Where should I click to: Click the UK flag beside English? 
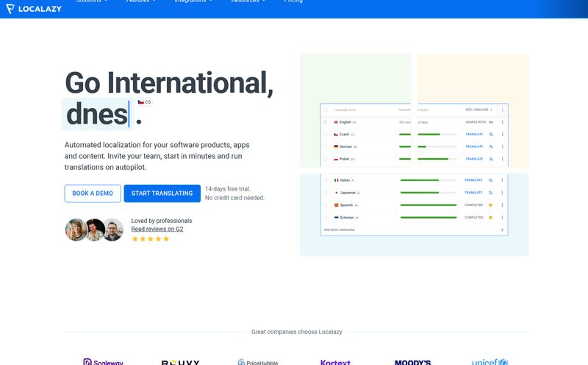tap(336, 122)
